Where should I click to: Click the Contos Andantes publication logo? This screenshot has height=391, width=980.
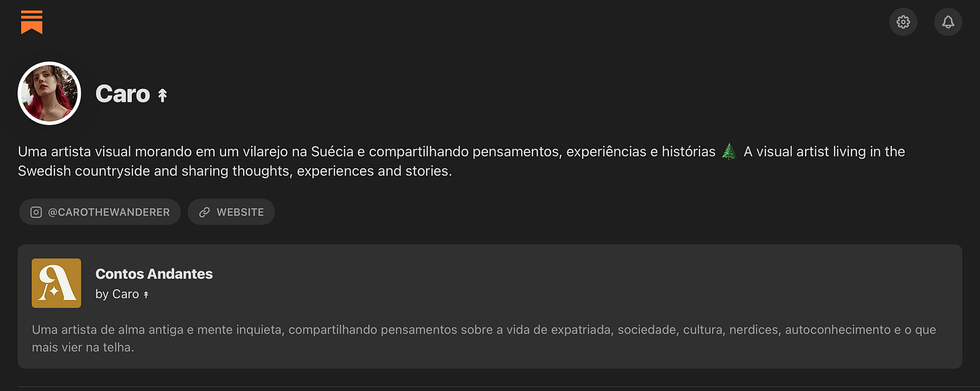click(x=56, y=283)
